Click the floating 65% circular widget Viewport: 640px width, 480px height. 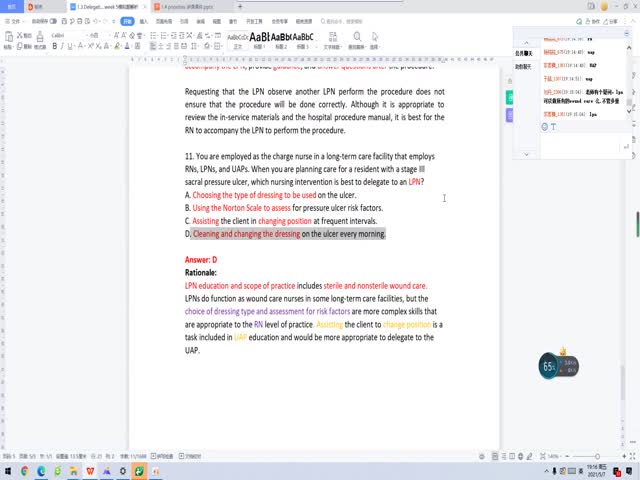coord(550,366)
